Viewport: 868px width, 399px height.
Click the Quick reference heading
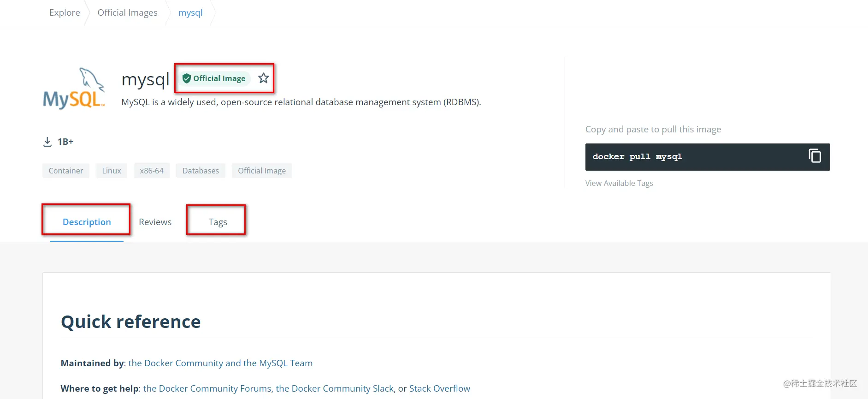click(x=131, y=322)
